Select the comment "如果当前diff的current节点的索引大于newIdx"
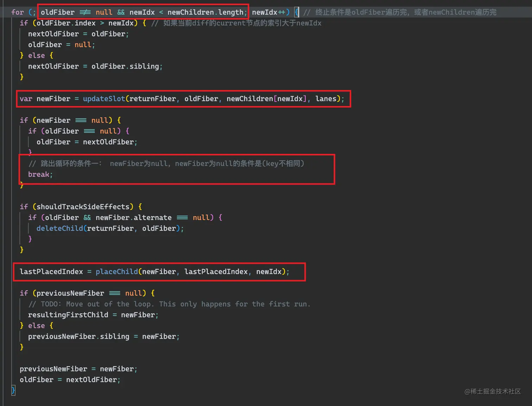This screenshot has width=532, height=406. pos(236,23)
